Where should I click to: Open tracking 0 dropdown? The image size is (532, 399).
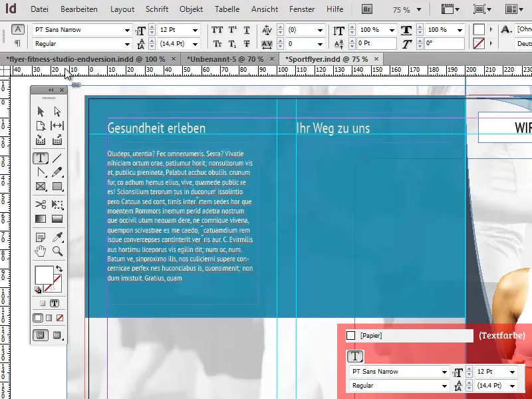320,44
